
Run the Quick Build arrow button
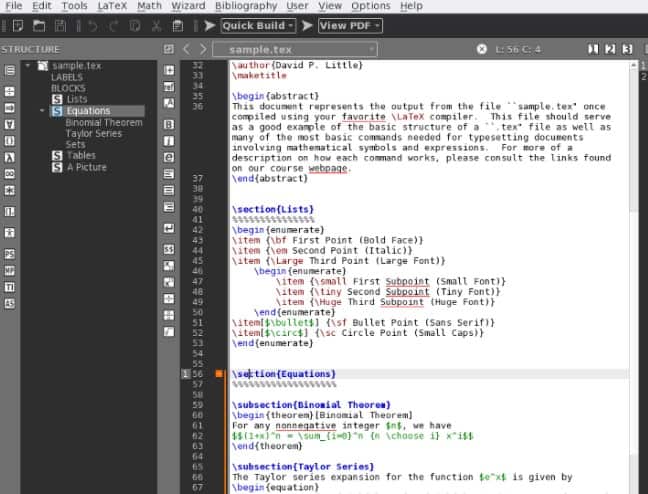pos(210,25)
